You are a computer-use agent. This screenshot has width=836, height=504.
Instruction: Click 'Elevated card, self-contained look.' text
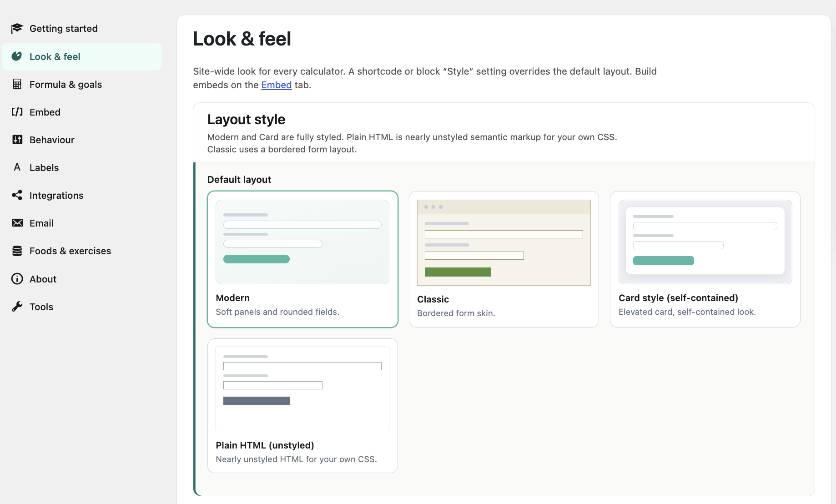coord(687,312)
